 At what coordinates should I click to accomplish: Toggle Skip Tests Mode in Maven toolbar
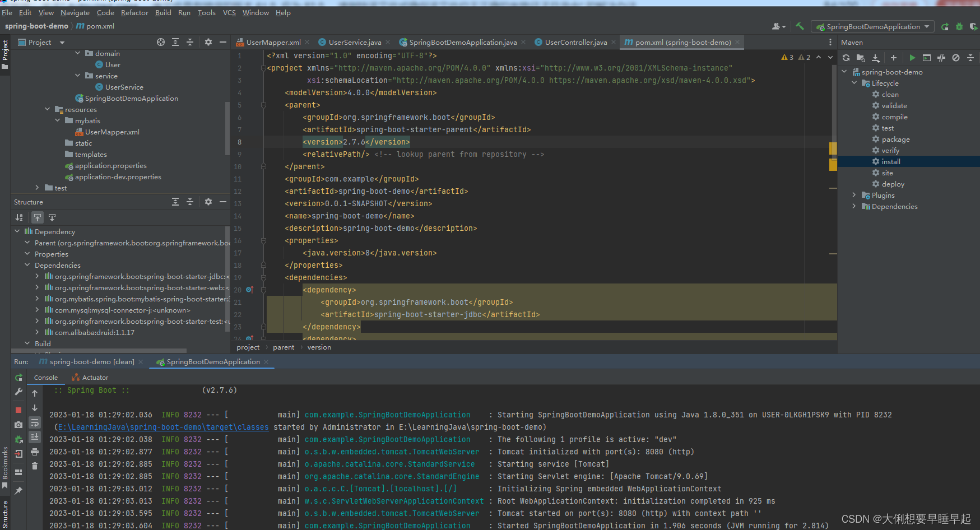956,58
